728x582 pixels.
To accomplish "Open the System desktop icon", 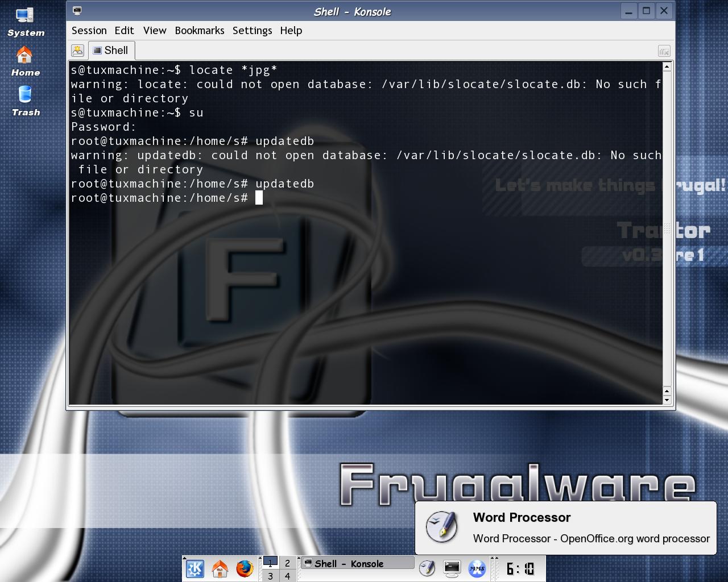I will (26, 23).
